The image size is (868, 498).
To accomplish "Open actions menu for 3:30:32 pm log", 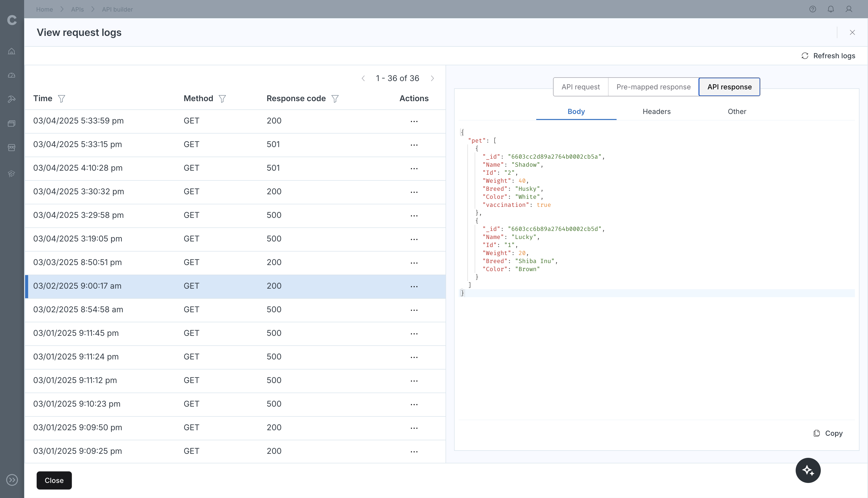I will point(414,192).
